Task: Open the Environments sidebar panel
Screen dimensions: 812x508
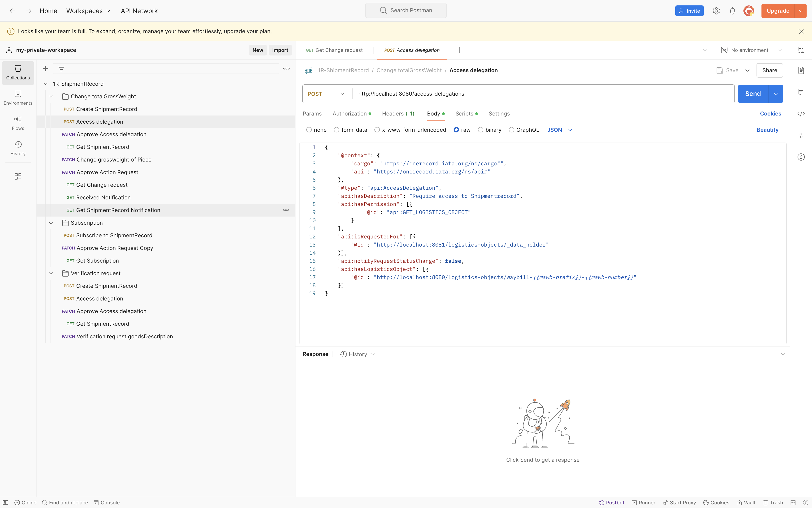Action: [18, 97]
